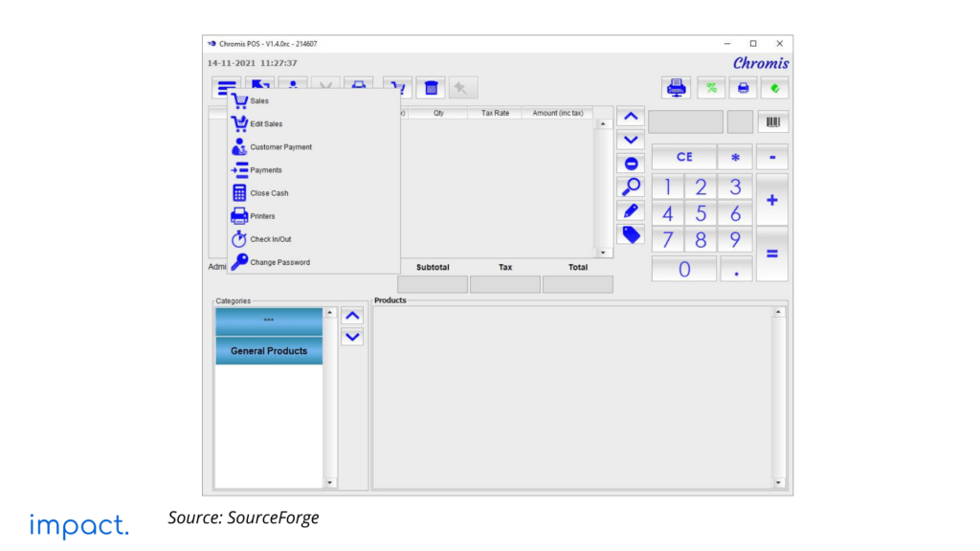980x551 pixels.
Task: Move ticket line selection up with chevron
Action: tap(632, 116)
